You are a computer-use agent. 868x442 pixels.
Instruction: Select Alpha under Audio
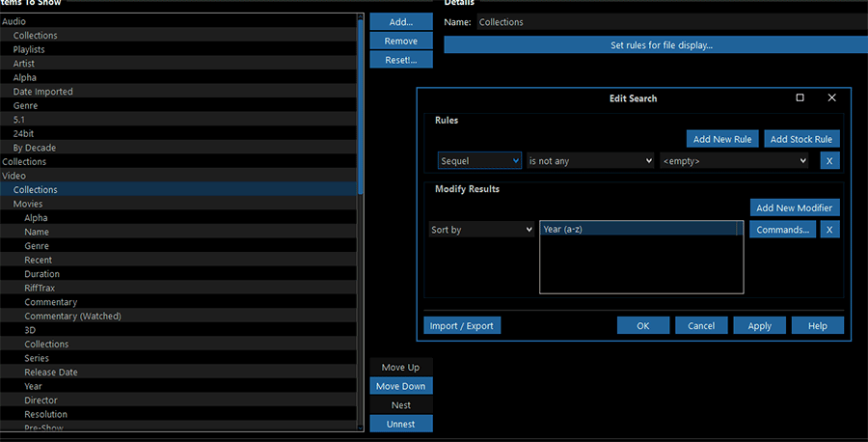click(178, 77)
